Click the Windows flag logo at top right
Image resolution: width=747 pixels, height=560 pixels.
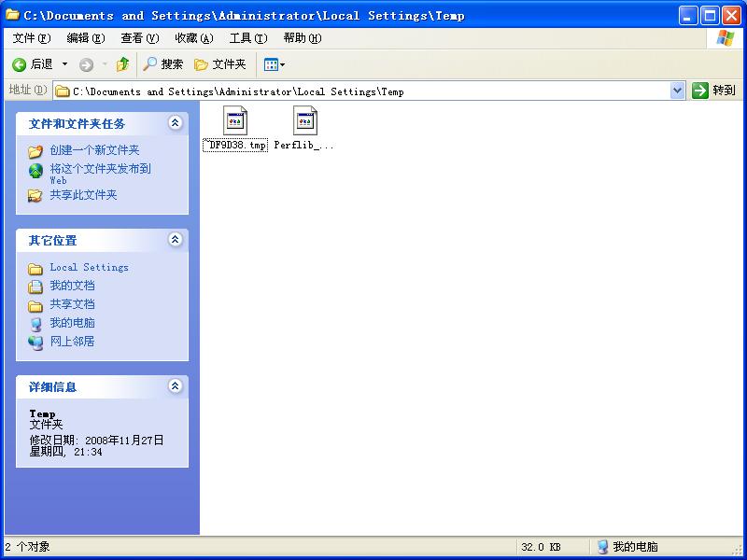[x=726, y=38]
